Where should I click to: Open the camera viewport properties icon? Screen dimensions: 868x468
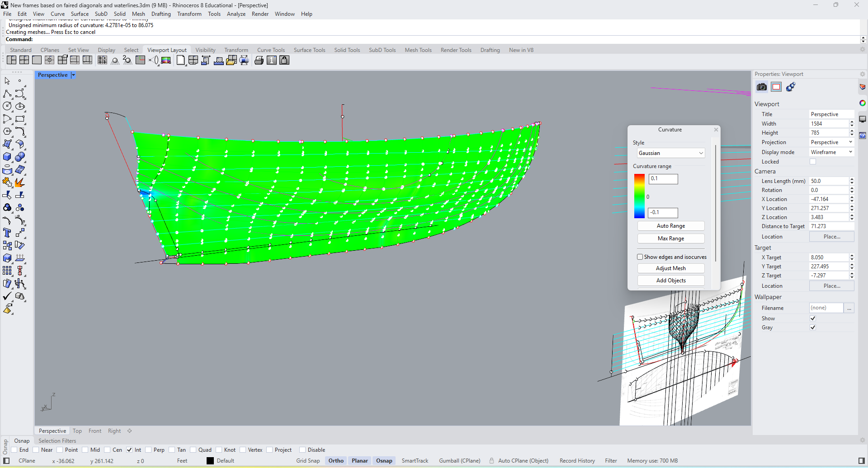click(x=762, y=87)
